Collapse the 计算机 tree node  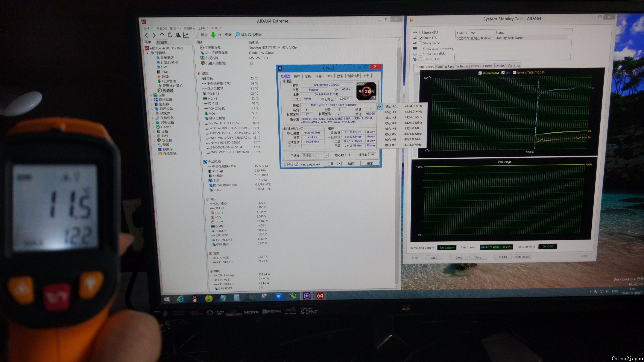pos(148,53)
